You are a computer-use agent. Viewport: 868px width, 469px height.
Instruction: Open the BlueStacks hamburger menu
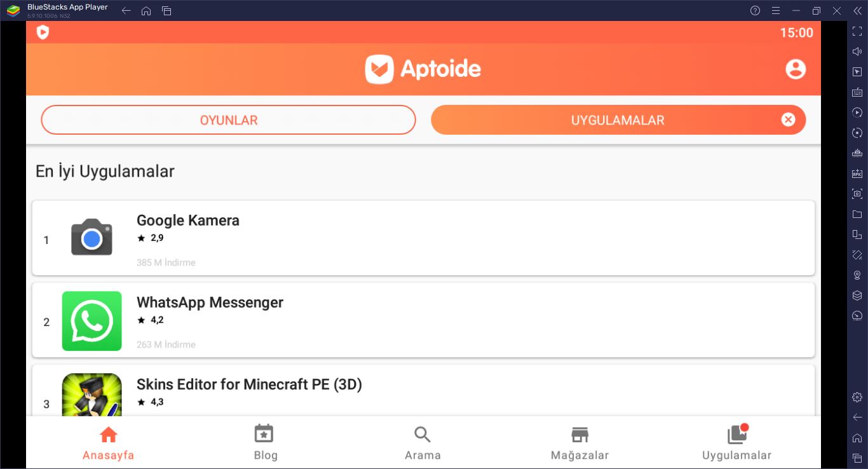[775, 11]
